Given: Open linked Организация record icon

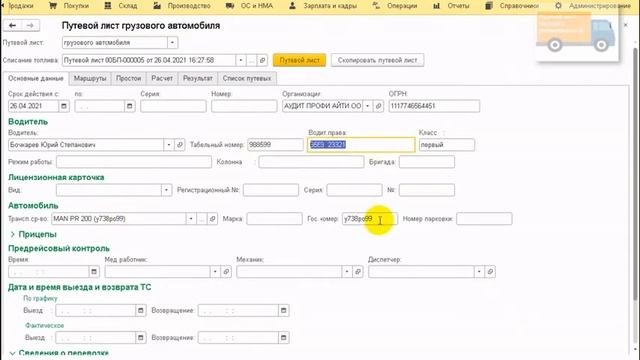Looking at the screenshot, I should coord(378,106).
